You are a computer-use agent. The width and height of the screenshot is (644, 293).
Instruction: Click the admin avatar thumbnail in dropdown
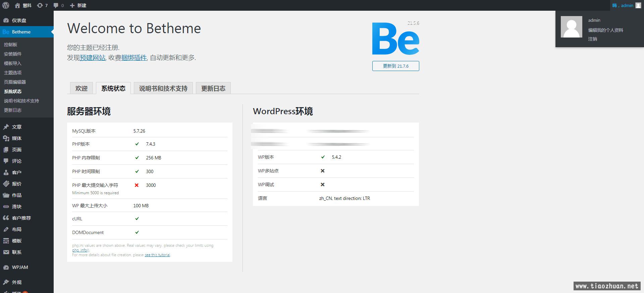pyautogui.click(x=571, y=27)
